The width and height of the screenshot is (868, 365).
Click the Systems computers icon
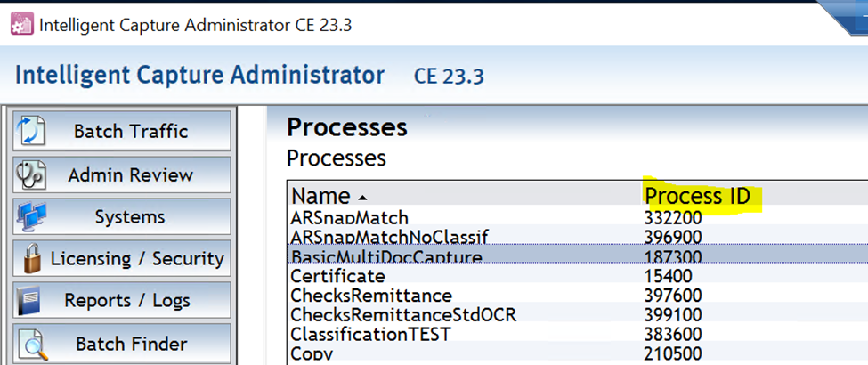pyautogui.click(x=31, y=216)
